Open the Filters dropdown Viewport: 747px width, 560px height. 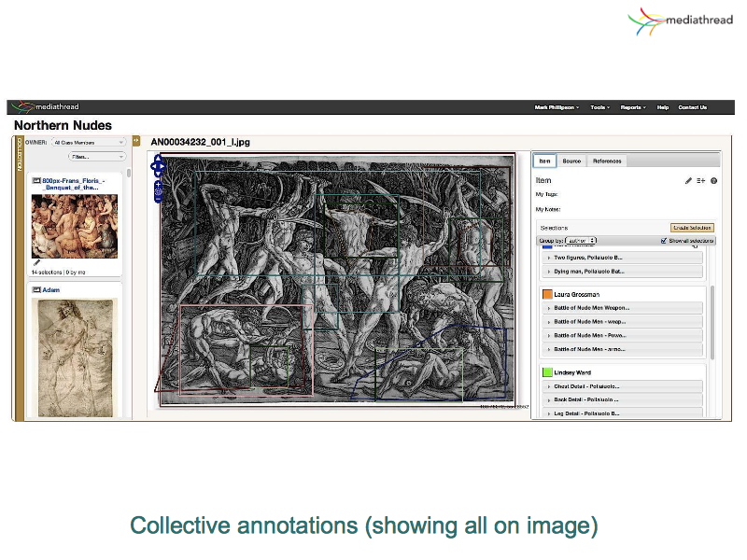click(98, 157)
